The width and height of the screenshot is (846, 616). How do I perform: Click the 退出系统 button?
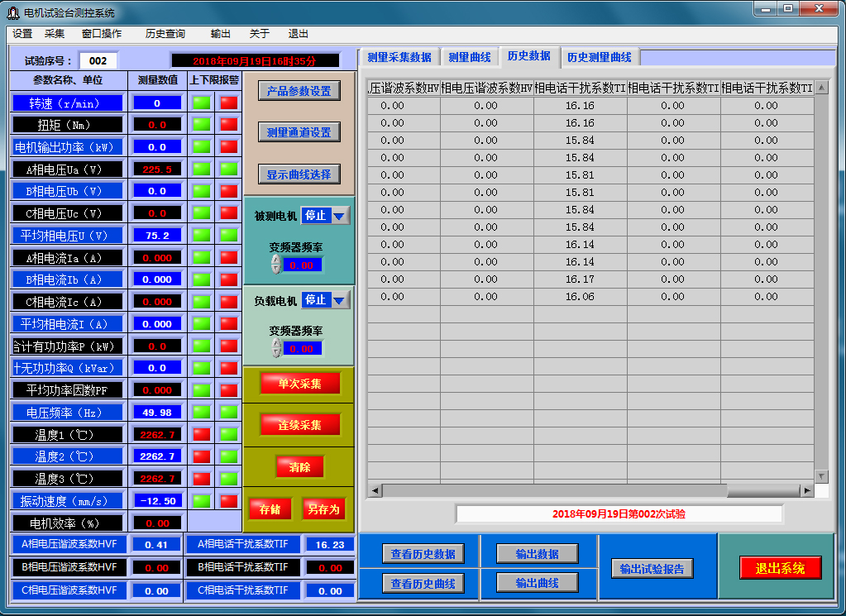pos(780,568)
